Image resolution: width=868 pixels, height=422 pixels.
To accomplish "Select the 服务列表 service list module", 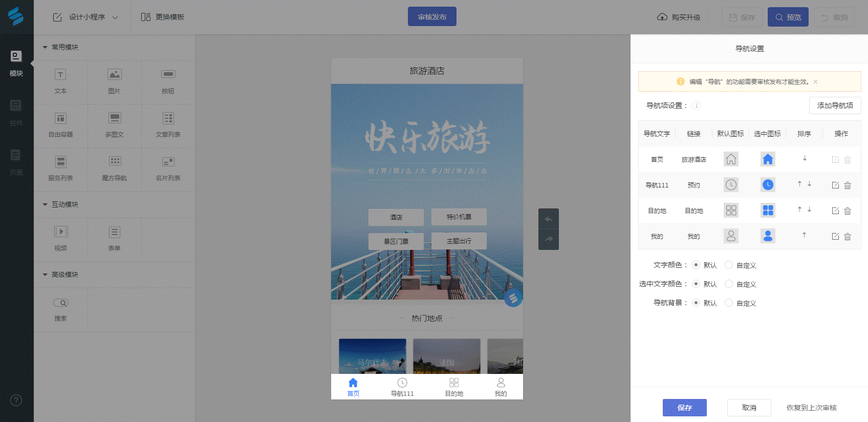I will coord(60,168).
